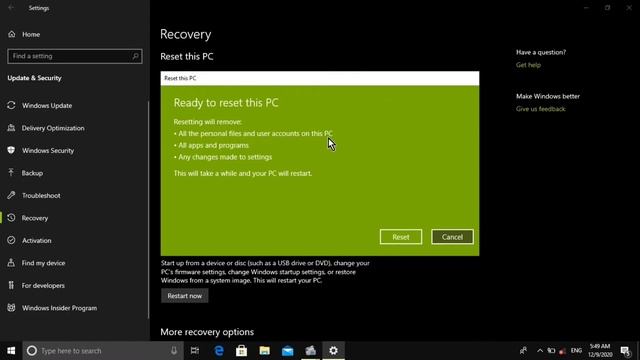Click the Find my device person icon
This screenshot has width=640, height=360.
[11, 262]
